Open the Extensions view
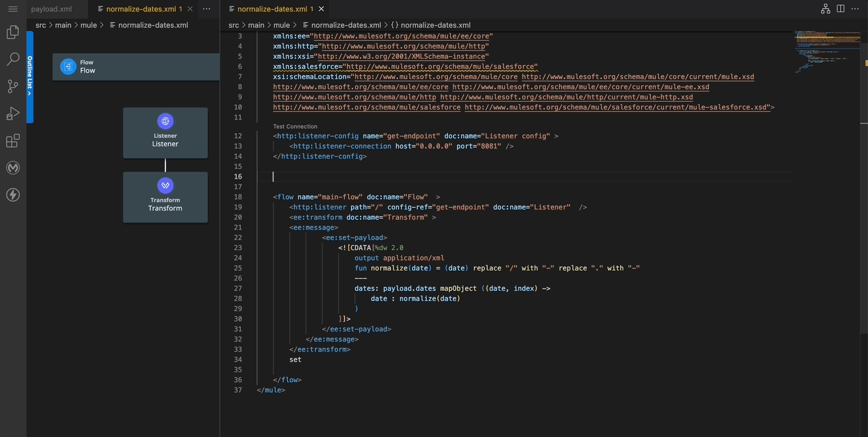The image size is (868, 437). tap(12, 141)
